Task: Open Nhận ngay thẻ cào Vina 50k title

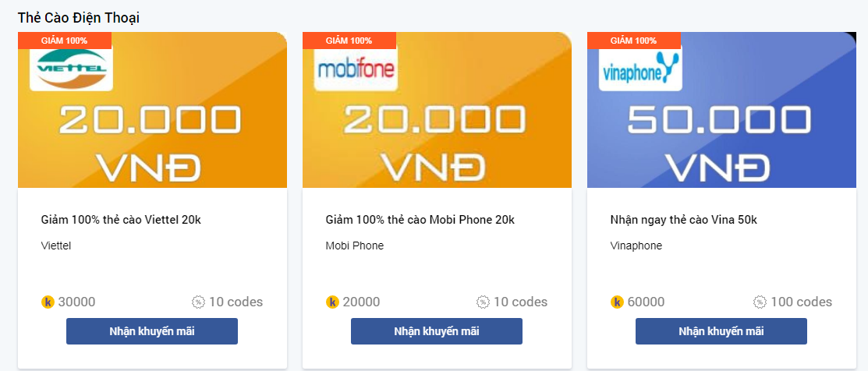Action: 683,220
